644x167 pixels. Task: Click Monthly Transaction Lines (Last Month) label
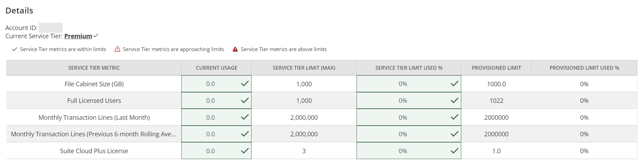point(94,117)
